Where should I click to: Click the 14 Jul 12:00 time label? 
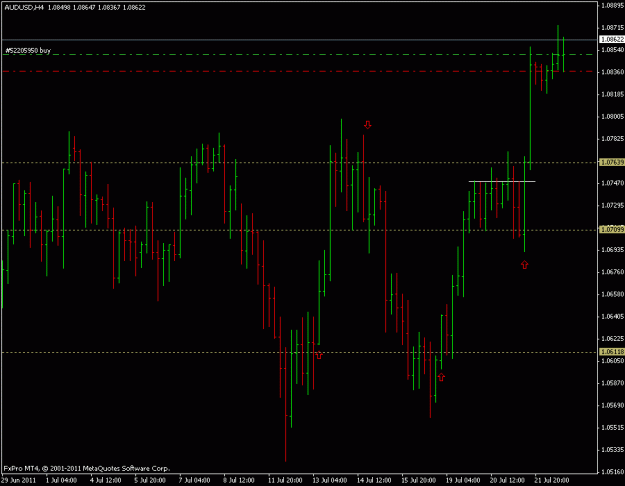click(374, 480)
